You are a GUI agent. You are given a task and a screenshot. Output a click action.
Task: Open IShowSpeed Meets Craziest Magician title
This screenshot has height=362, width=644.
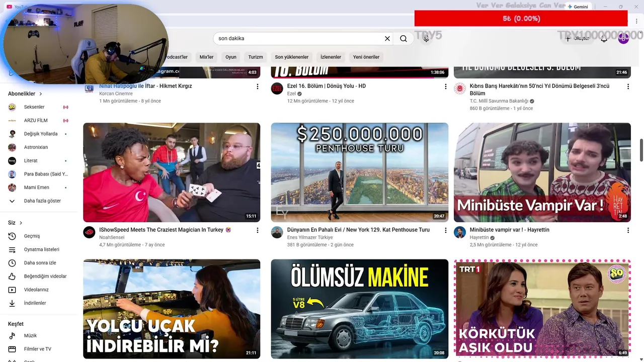point(166,230)
